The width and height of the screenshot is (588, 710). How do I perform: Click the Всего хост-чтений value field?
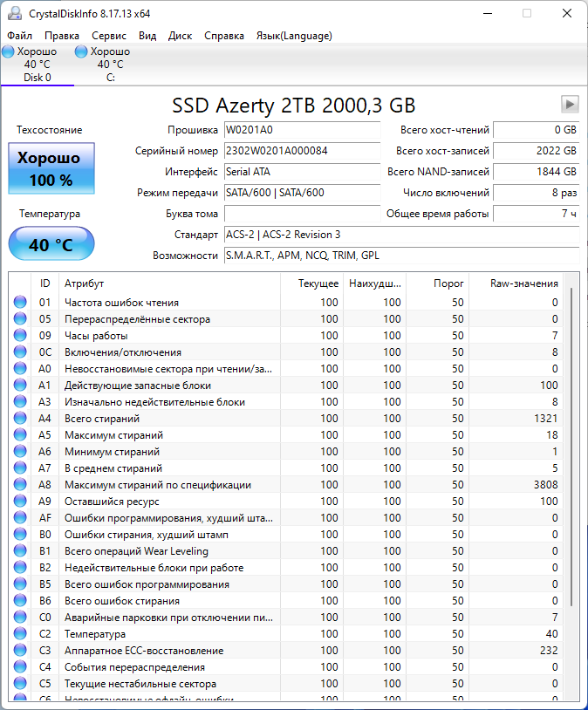536,130
